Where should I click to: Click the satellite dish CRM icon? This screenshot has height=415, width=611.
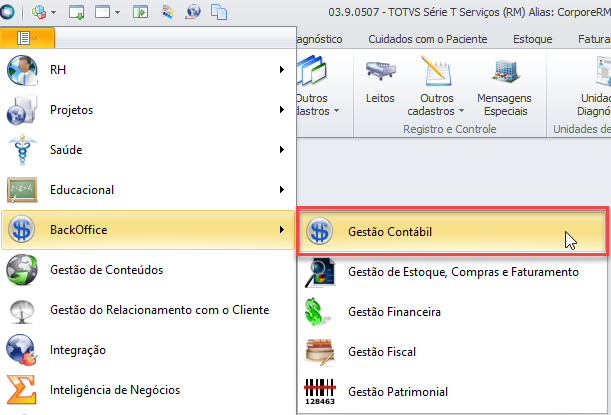(x=22, y=311)
